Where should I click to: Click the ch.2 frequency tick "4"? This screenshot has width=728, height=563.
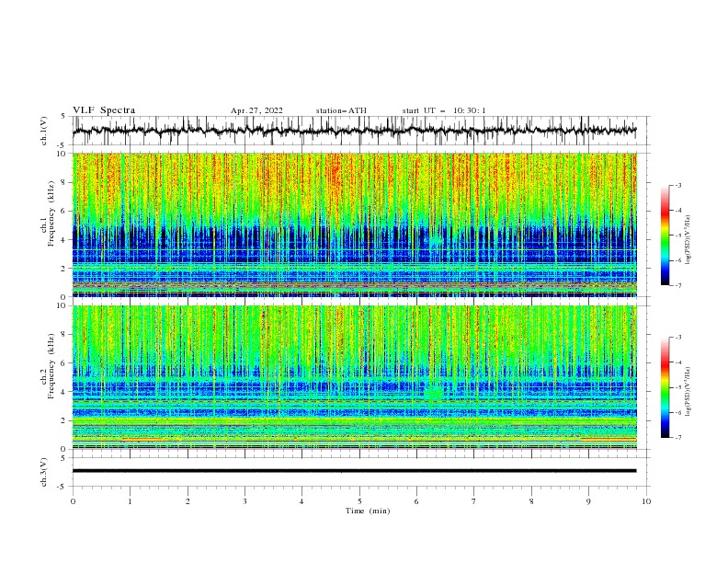click(63, 392)
